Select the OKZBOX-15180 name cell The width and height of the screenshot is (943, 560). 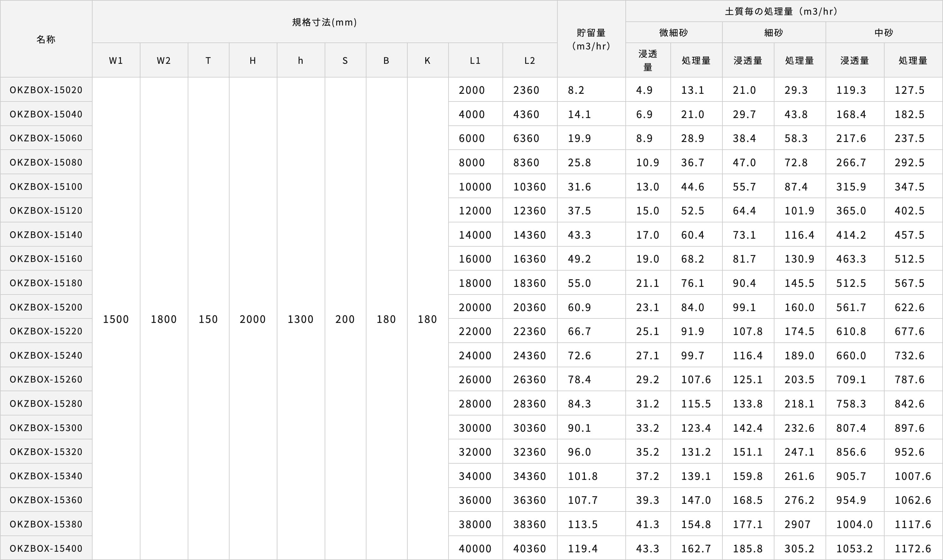pos(46,283)
